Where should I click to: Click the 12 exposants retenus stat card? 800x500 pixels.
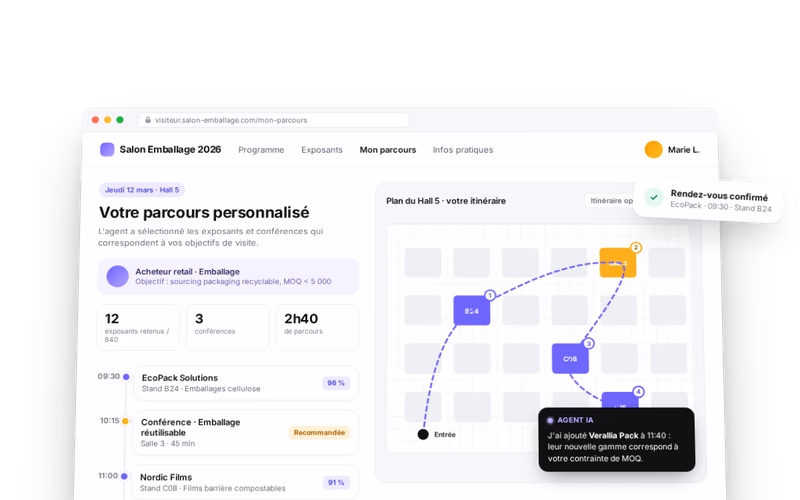(x=138, y=328)
